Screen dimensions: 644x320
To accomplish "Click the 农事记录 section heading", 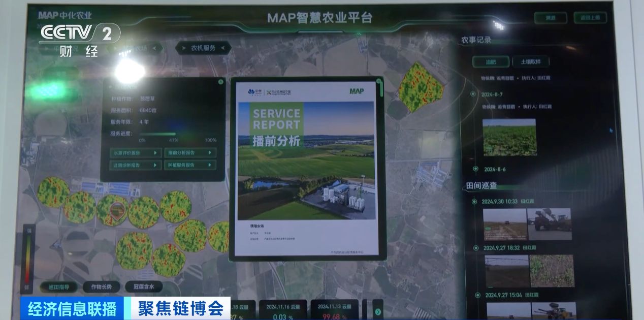I will point(476,40).
